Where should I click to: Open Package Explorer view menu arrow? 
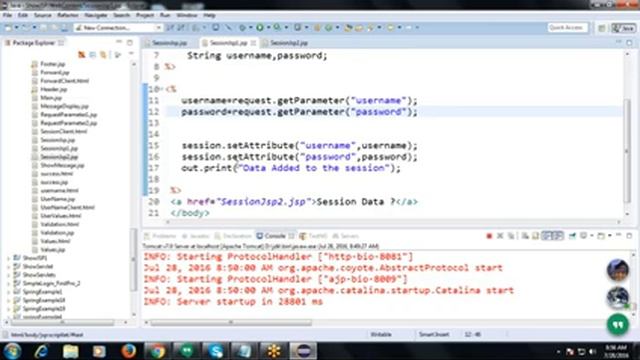click(131, 54)
